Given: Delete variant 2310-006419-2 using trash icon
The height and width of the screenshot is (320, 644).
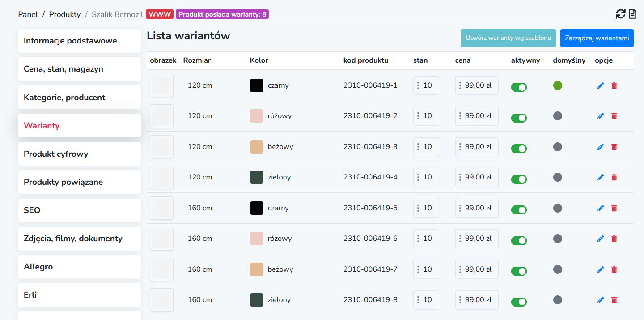Looking at the screenshot, I should coord(614,116).
